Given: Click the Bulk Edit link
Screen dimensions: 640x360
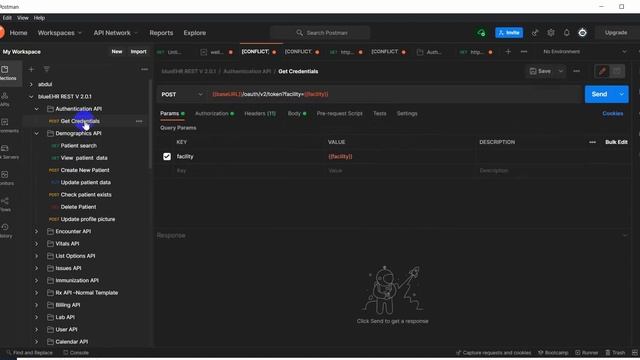Looking at the screenshot, I should pyautogui.click(x=616, y=142).
